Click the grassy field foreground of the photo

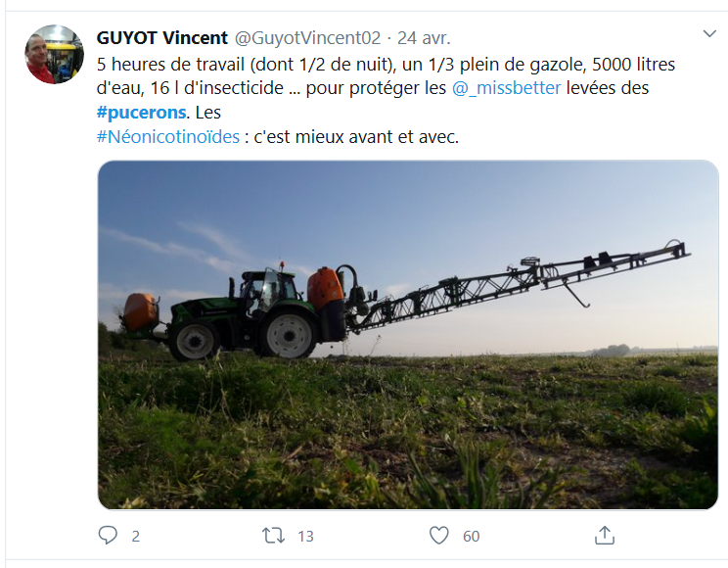pyautogui.click(x=408, y=432)
